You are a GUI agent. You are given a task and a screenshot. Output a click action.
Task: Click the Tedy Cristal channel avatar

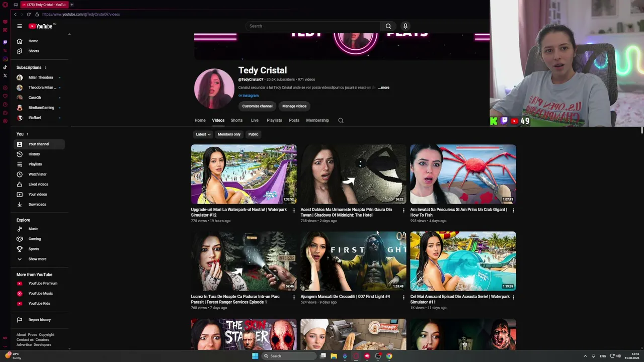point(214,89)
